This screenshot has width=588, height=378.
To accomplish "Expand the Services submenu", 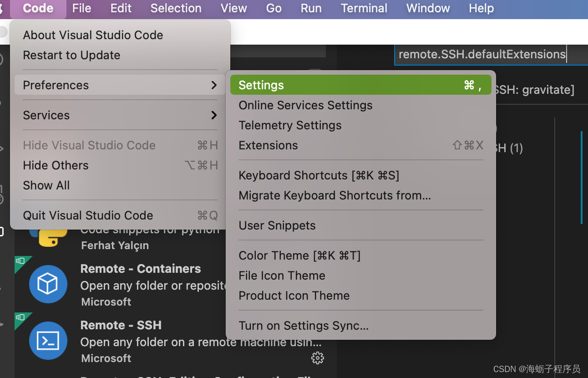I will (x=120, y=115).
